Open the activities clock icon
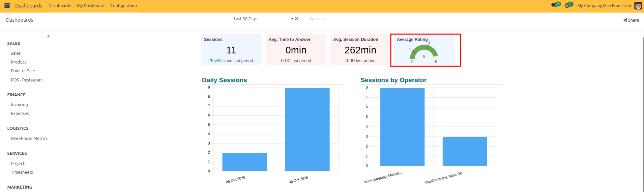The height and width of the screenshot is (192, 644). point(567,5)
